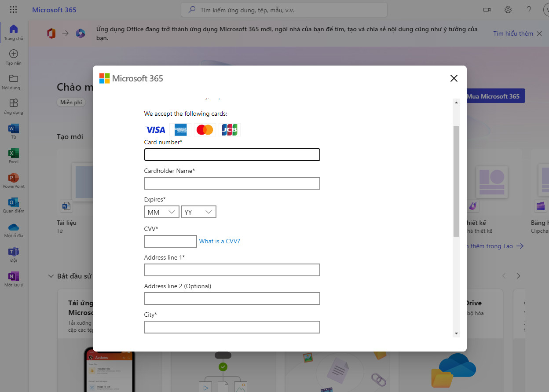Open settings gear in the header

(508, 10)
